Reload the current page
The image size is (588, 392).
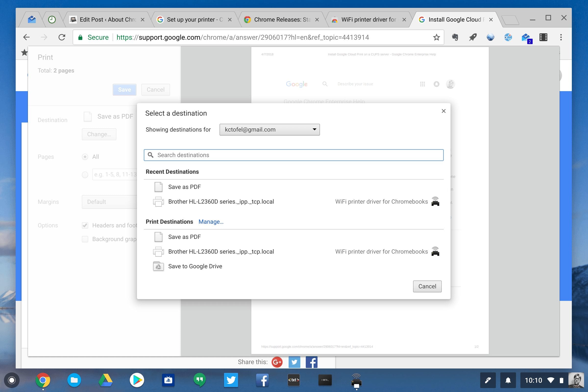[x=62, y=37]
